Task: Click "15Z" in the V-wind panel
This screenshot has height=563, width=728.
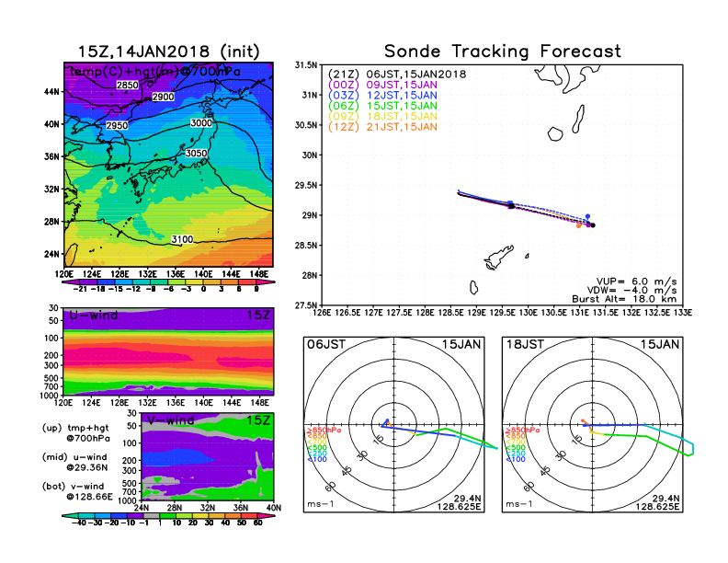Action: click(257, 420)
